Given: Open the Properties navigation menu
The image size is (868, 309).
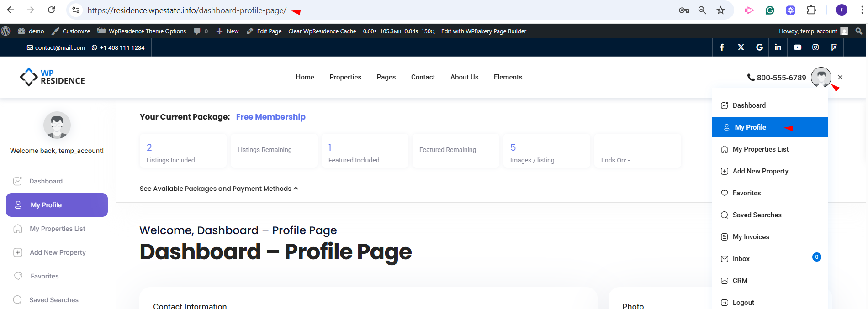Looking at the screenshot, I should point(345,77).
